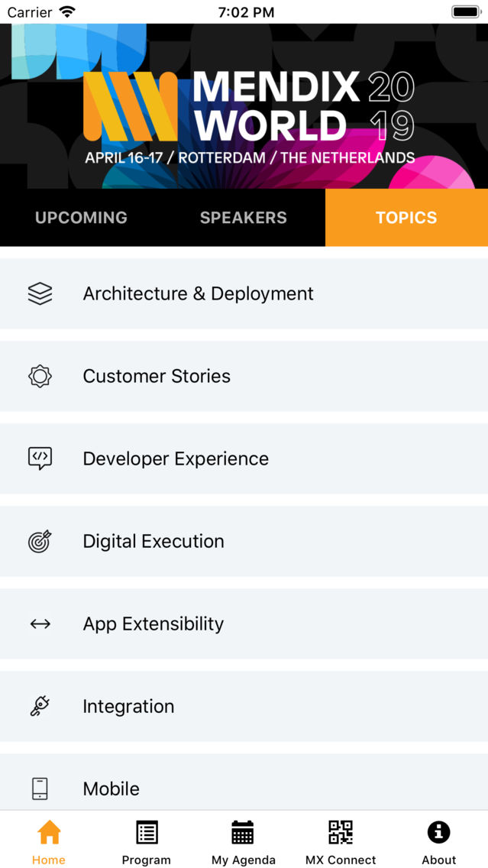Tap the battery indicator in status bar
The width and height of the screenshot is (488, 868).
pos(466,11)
